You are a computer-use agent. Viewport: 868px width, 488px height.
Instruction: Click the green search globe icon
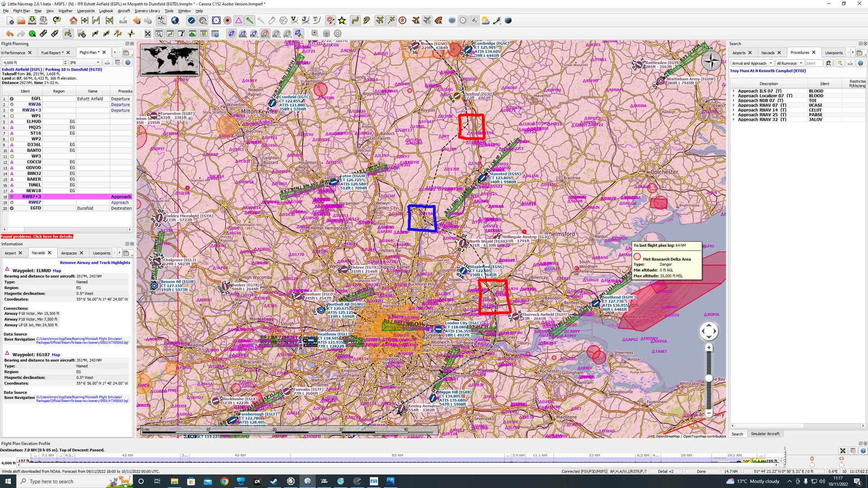(32, 33)
